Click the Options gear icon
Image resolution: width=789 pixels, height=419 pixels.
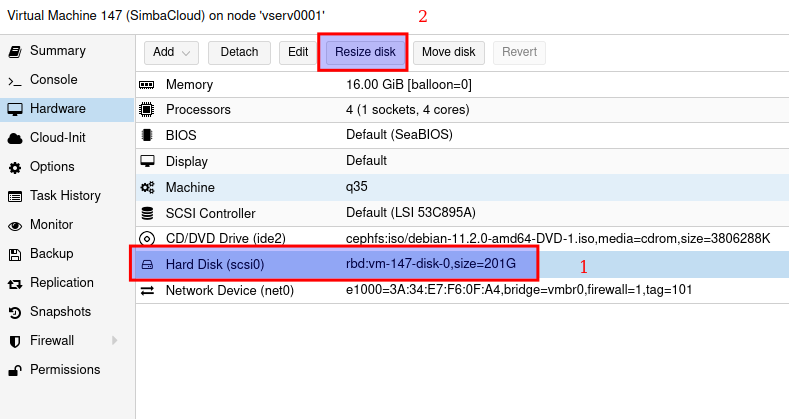coord(15,168)
